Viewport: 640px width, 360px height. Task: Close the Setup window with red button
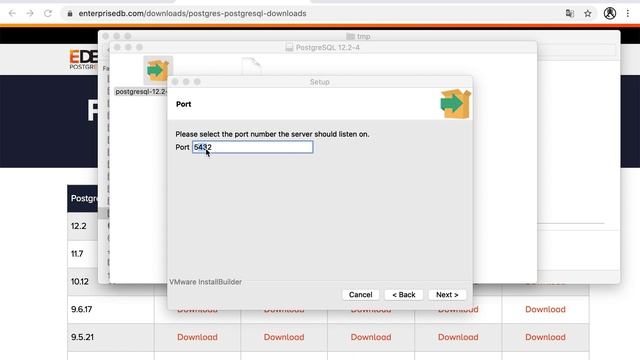tap(175, 82)
